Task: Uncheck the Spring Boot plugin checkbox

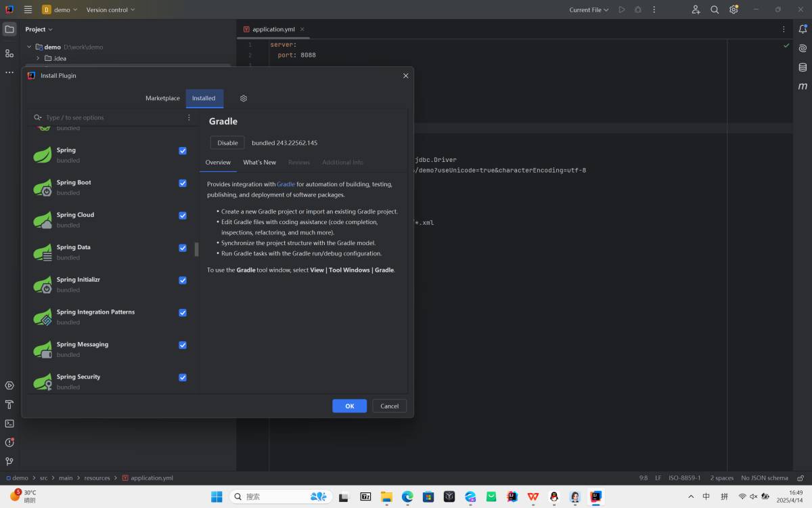Action: [x=183, y=183]
